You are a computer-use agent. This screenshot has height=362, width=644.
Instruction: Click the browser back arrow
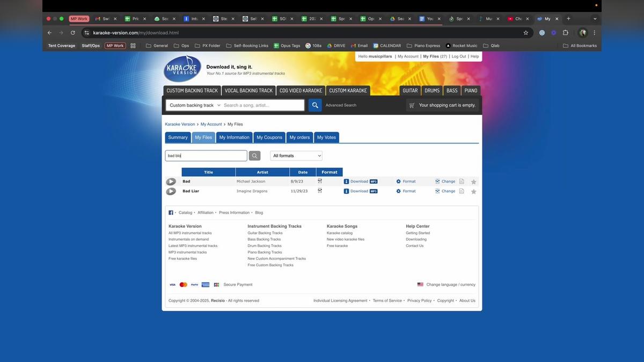(49, 33)
